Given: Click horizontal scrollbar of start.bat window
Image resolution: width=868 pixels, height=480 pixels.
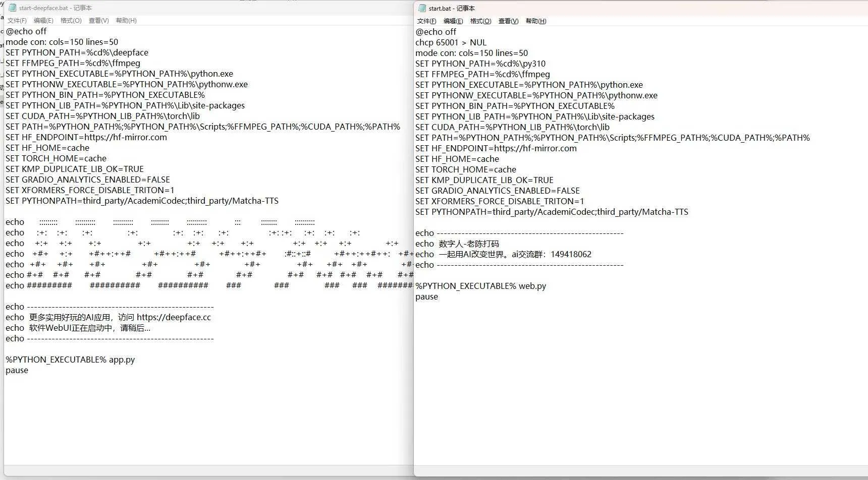Looking at the screenshot, I should tap(641, 470).
